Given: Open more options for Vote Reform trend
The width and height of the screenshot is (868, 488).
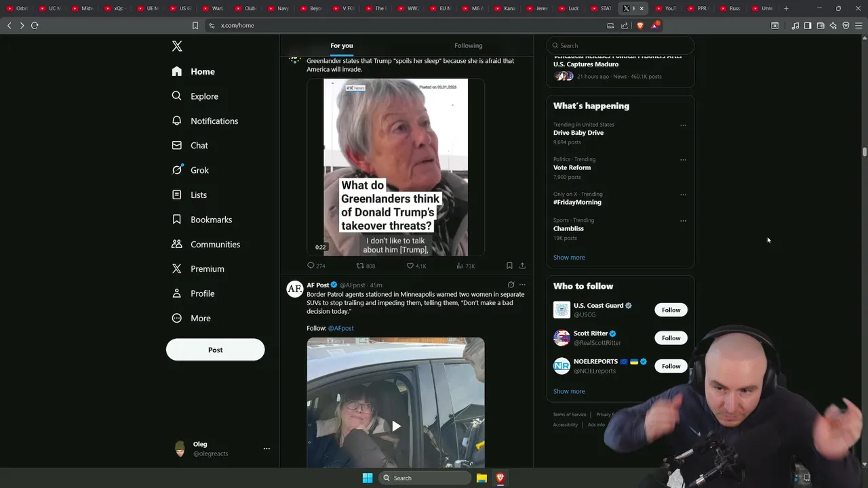Looking at the screenshot, I should click(x=683, y=160).
